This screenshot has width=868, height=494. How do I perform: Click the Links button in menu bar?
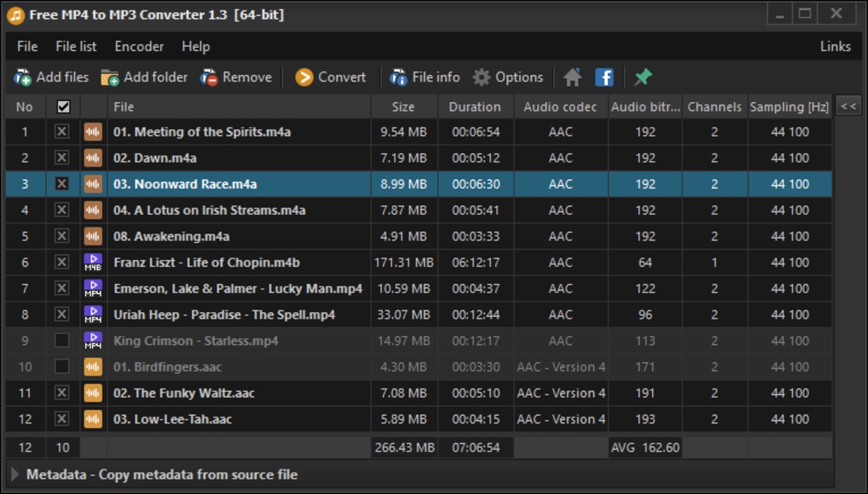pos(835,47)
